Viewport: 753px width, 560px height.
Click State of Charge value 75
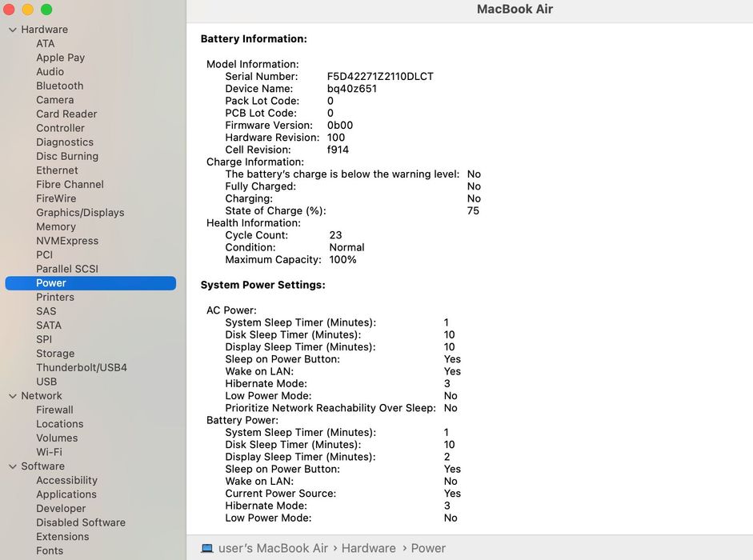473,211
